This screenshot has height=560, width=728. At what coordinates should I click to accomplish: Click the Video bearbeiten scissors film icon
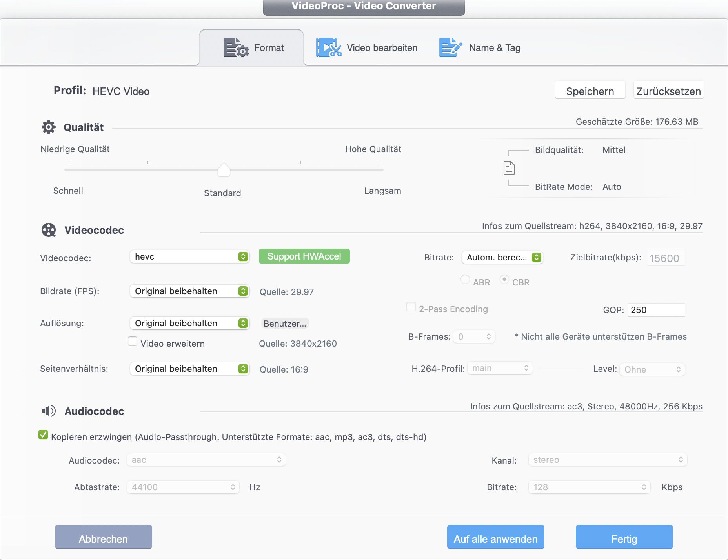click(329, 47)
